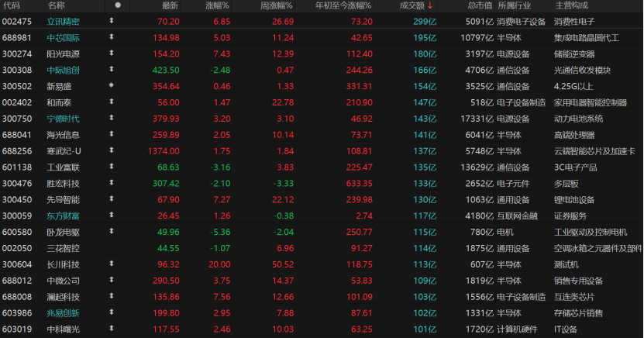The image size is (644, 338).
Task: Click 消费电子设备 industry cell
Action: (522, 22)
